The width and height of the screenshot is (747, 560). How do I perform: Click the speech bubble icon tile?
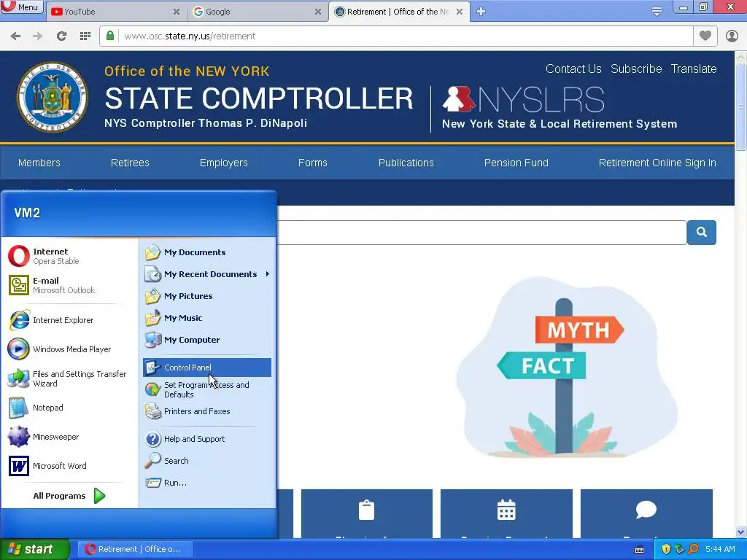(x=646, y=513)
